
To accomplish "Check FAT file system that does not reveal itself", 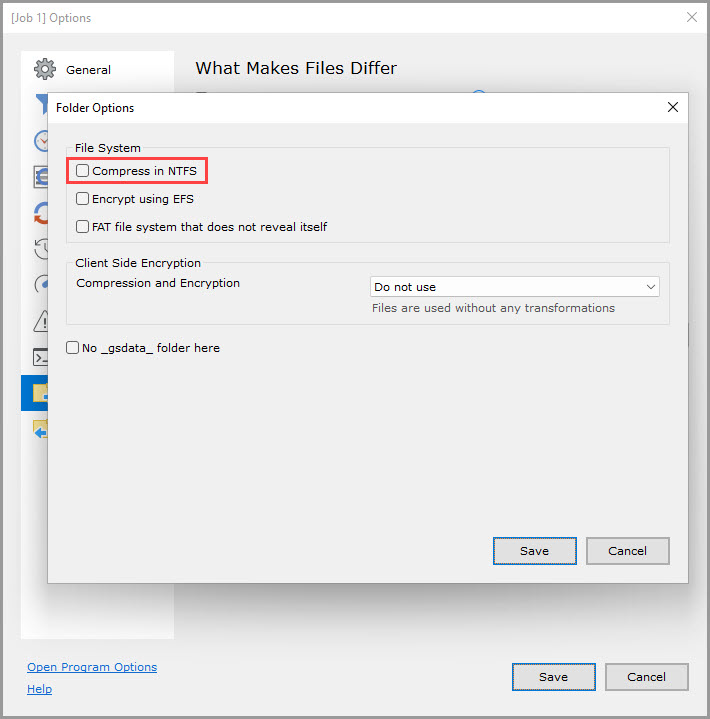I will pos(83,227).
